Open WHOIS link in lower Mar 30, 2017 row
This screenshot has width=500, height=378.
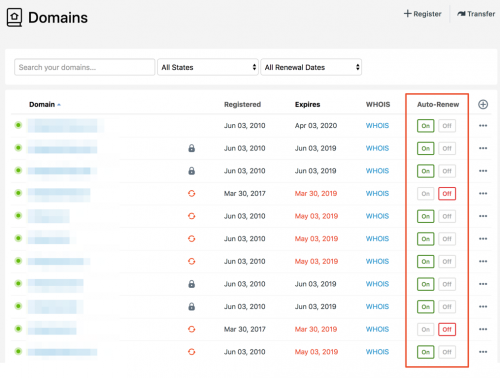pos(377,329)
